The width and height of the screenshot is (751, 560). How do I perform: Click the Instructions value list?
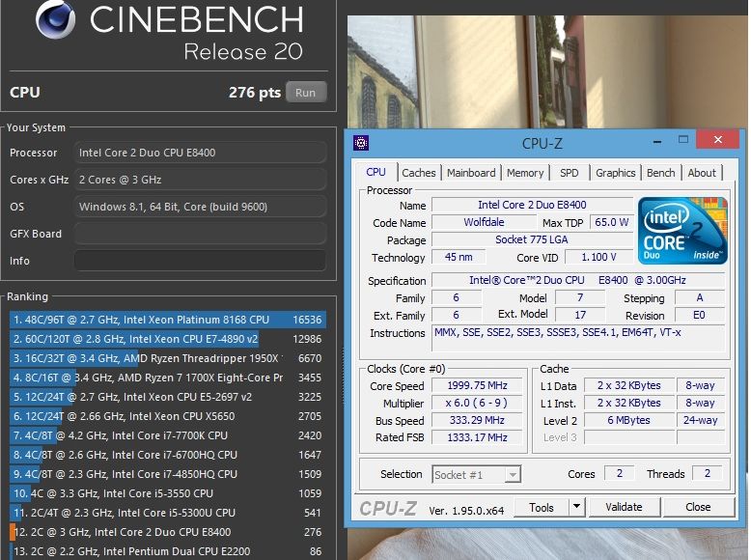(x=578, y=339)
